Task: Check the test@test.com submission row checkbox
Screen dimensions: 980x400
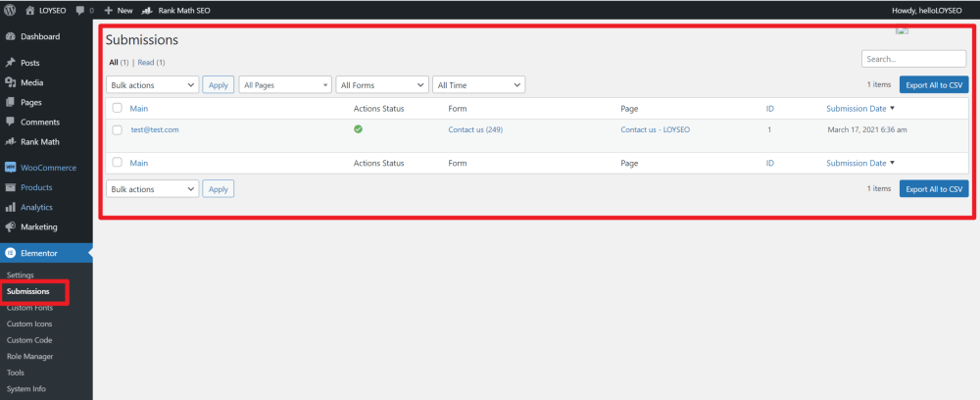Action: click(x=117, y=130)
